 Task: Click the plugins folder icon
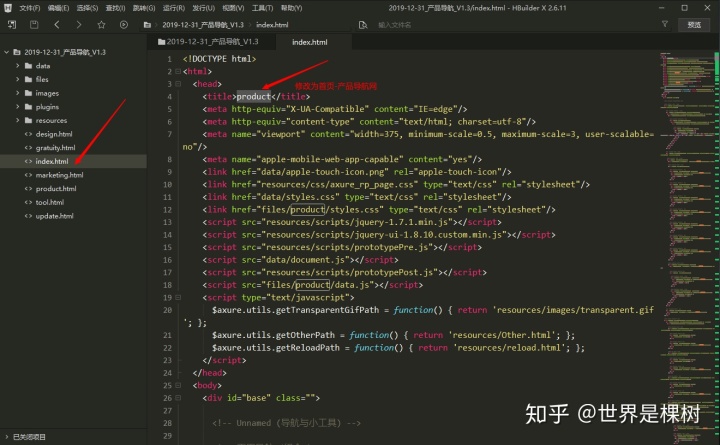coord(28,107)
